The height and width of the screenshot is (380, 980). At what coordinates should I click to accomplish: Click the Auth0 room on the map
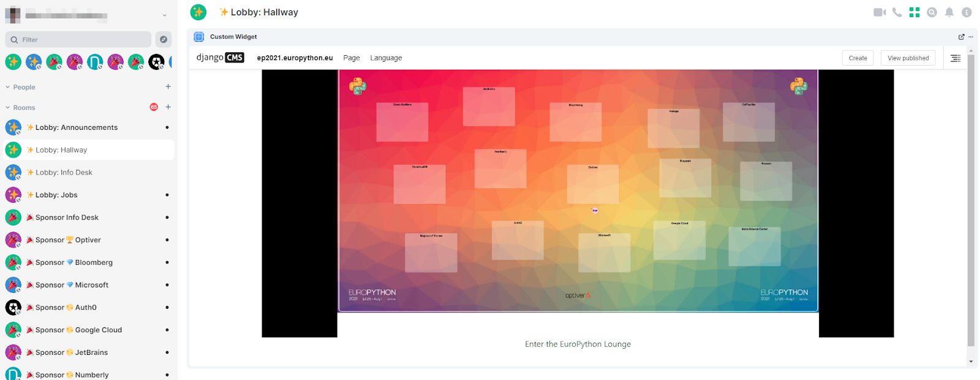[518, 240]
